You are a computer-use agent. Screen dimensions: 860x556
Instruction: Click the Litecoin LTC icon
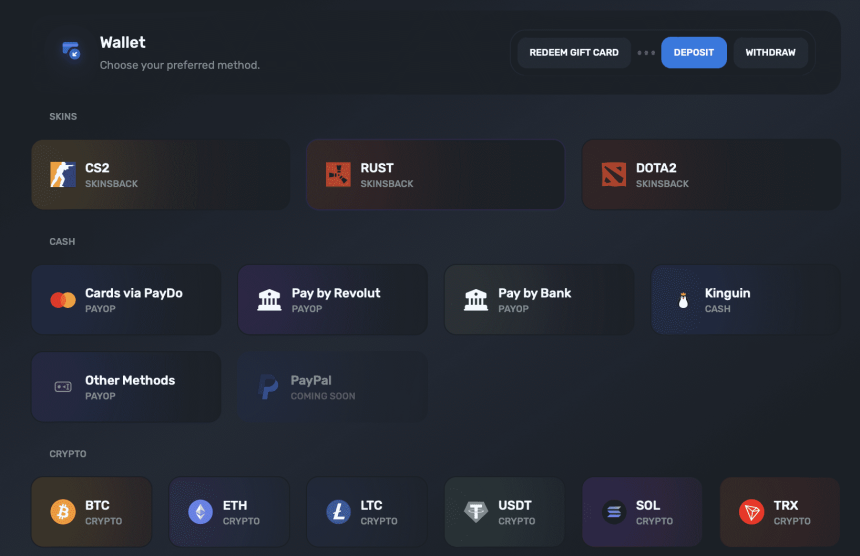coord(338,512)
